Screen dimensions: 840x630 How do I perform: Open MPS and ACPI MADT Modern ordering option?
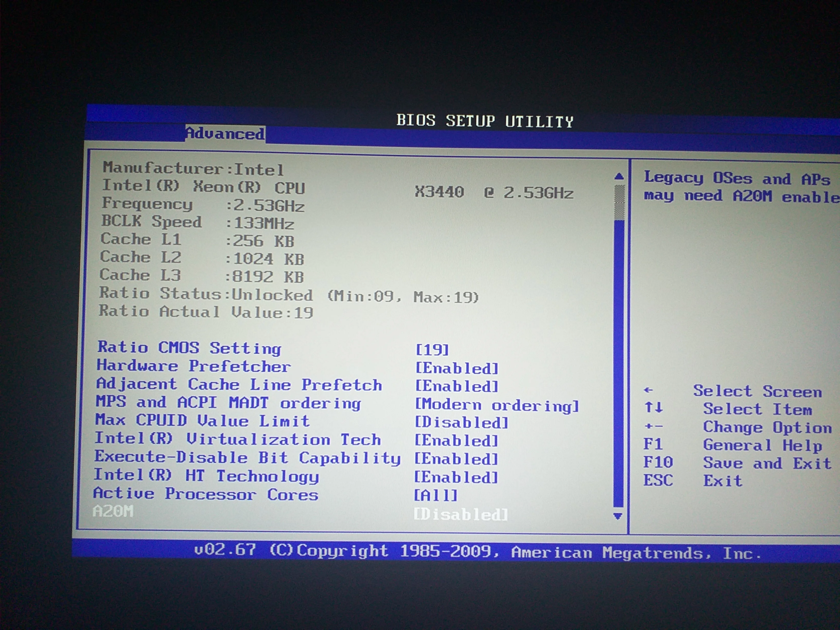(x=497, y=405)
